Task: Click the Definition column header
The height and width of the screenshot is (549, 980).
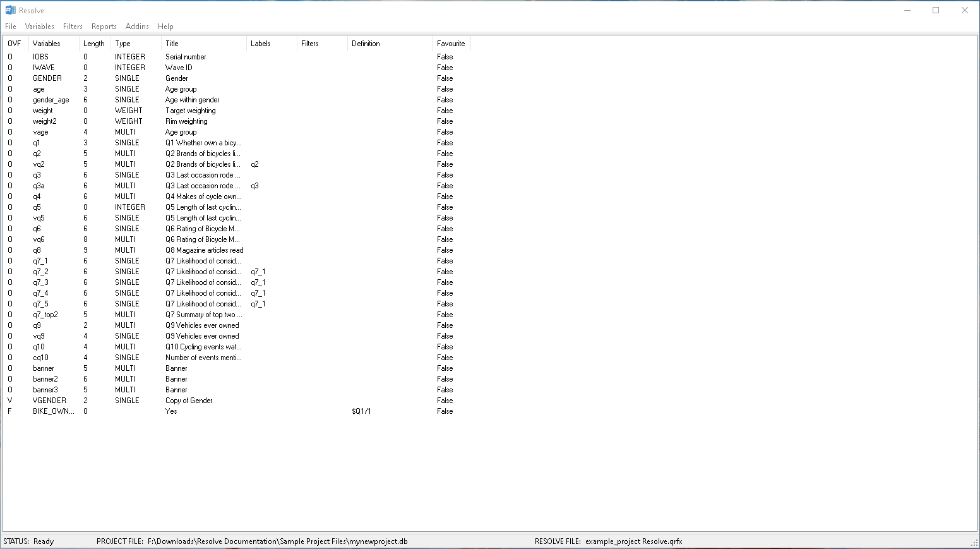Action: pyautogui.click(x=366, y=44)
